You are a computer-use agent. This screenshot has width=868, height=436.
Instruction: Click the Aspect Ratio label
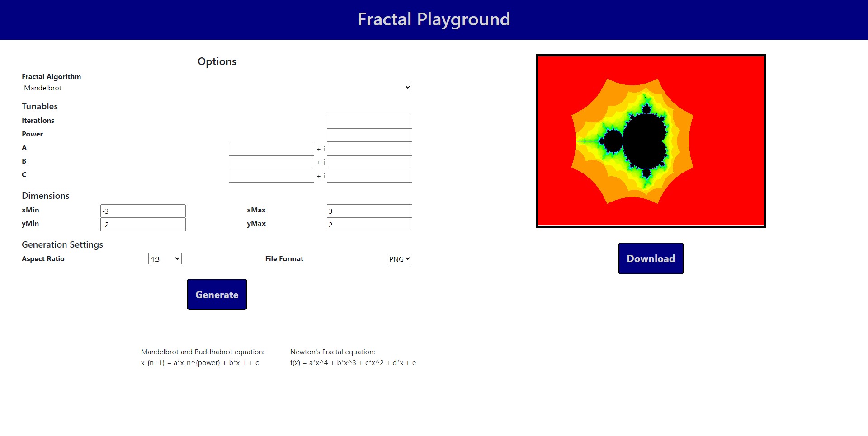(43, 259)
